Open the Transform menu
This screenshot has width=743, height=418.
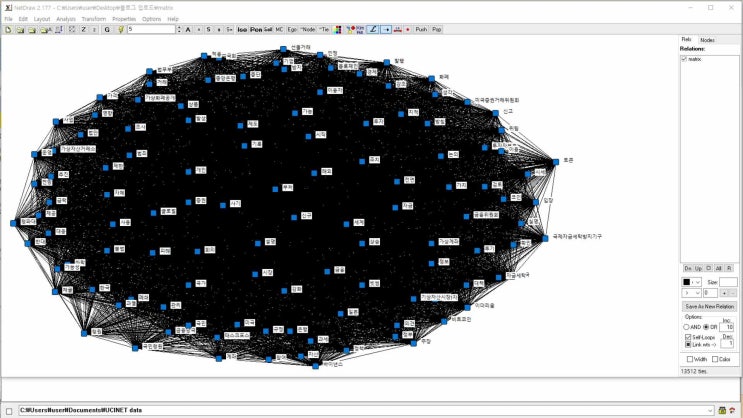(x=93, y=19)
